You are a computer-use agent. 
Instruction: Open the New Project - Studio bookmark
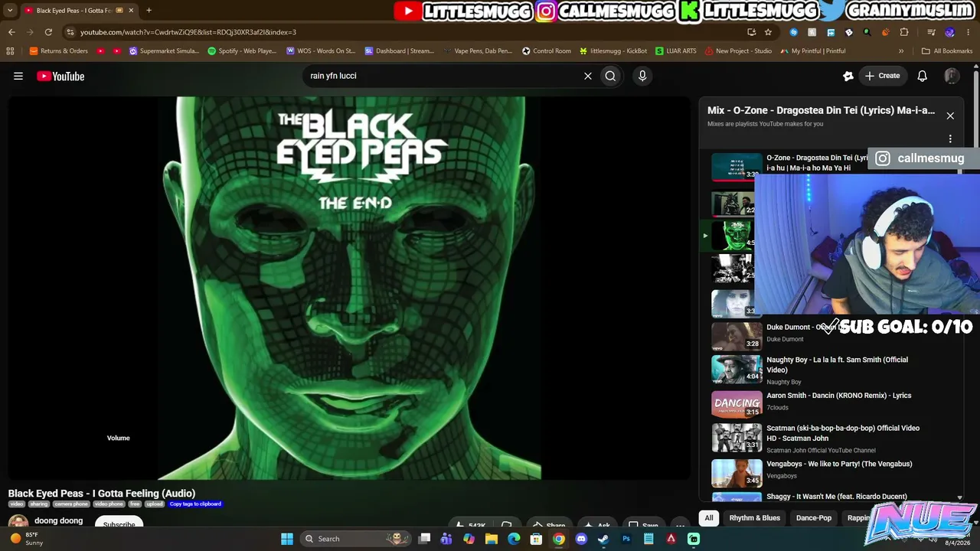click(738, 51)
